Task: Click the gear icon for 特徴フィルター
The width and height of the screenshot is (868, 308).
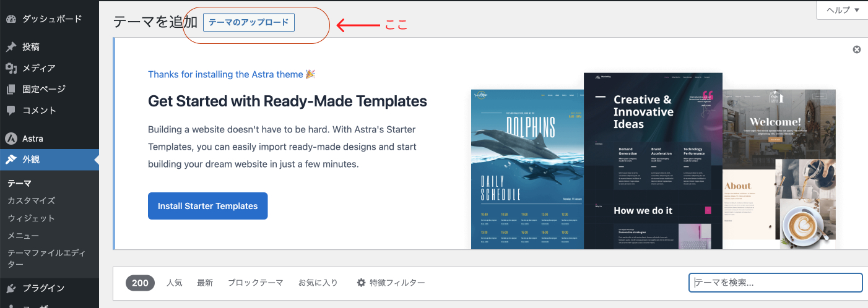Action: point(361,283)
